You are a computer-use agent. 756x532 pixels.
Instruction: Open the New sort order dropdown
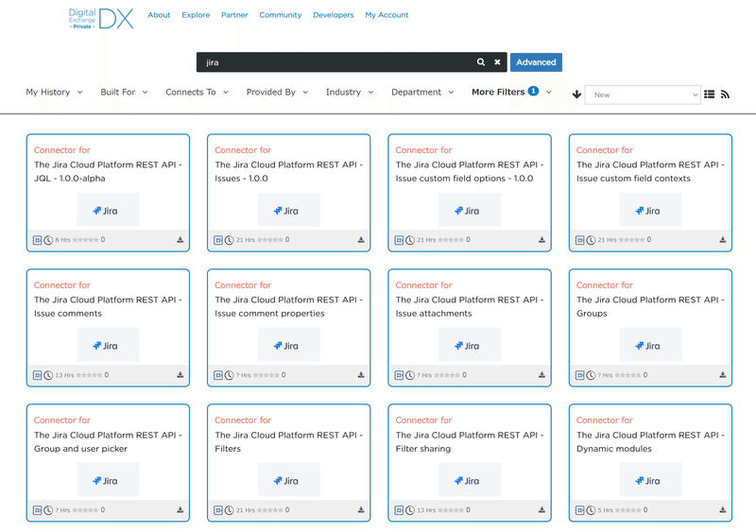pos(643,95)
